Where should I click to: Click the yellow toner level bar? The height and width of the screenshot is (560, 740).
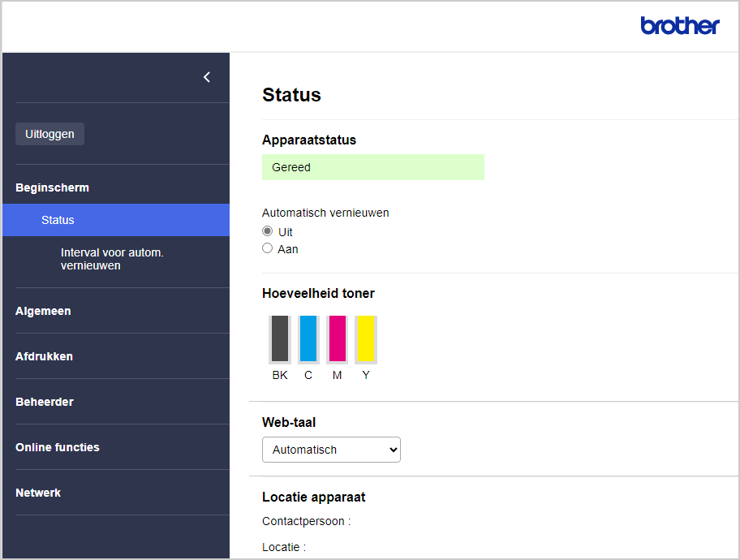[366, 339]
